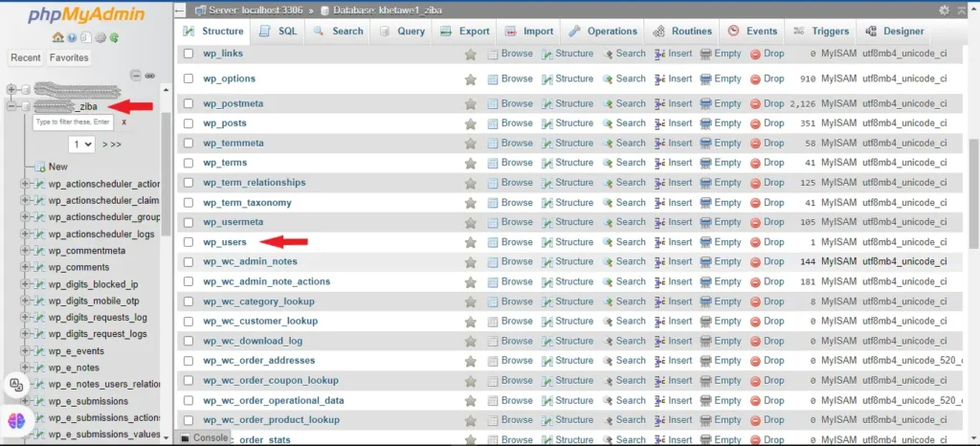The width and height of the screenshot is (980, 446).
Task: Click the collapse all minus icon in navigation panel
Action: coord(136,75)
